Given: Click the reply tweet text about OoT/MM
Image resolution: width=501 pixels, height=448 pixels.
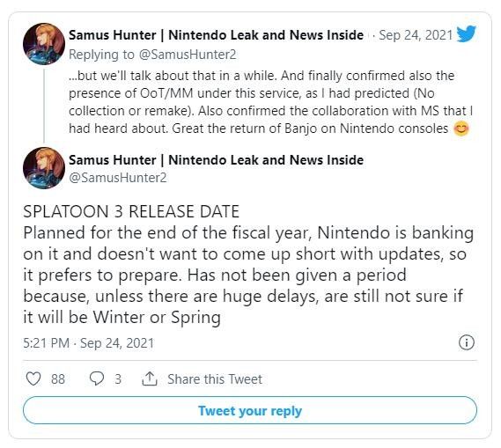Looking at the screenshot, I should pos(270,102).
